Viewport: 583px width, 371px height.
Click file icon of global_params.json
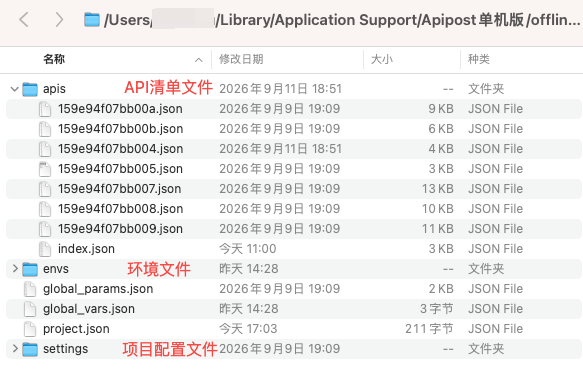click(x=30, y=289)
